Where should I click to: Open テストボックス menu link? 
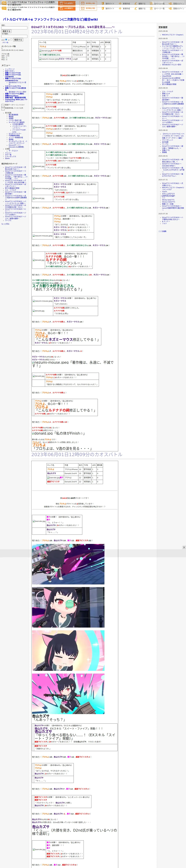10,156
